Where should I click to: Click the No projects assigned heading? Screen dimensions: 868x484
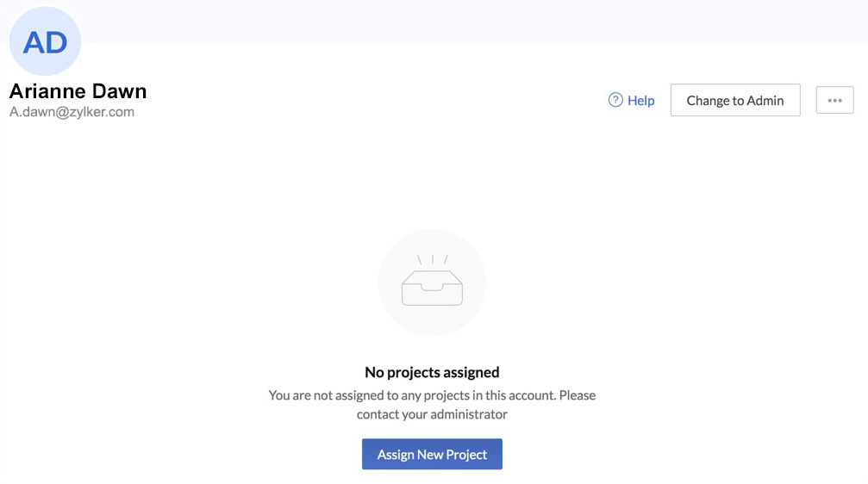click(x=432, y=372)
